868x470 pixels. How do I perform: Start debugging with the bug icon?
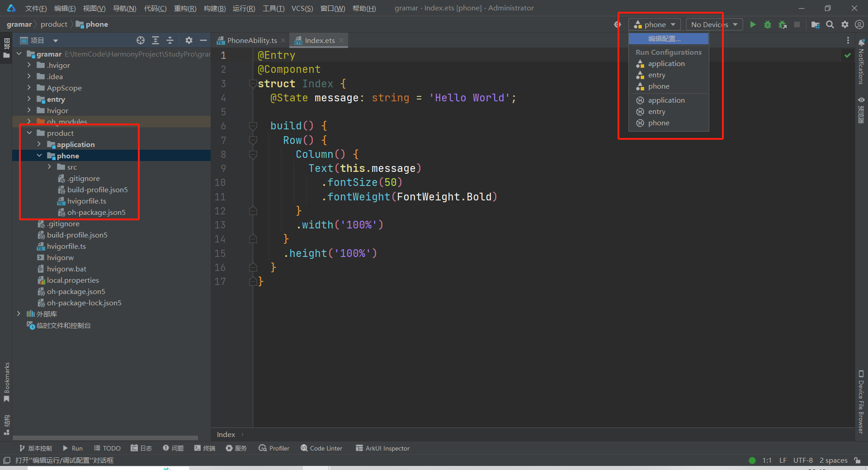[x=768, y=24]
